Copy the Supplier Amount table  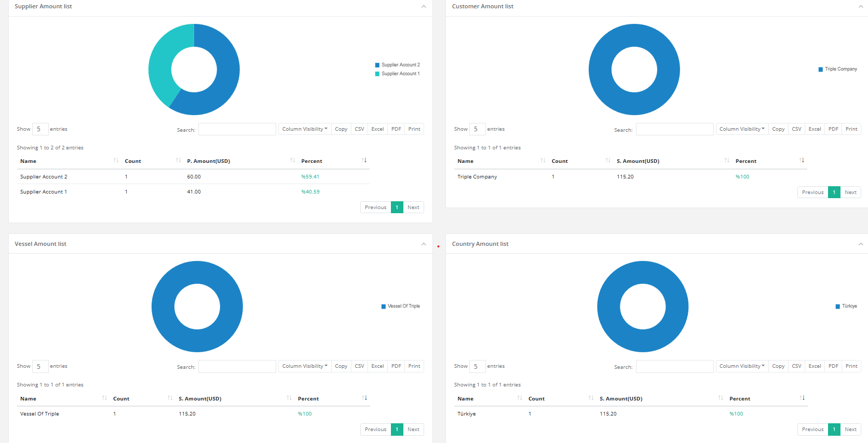point(341,129)
